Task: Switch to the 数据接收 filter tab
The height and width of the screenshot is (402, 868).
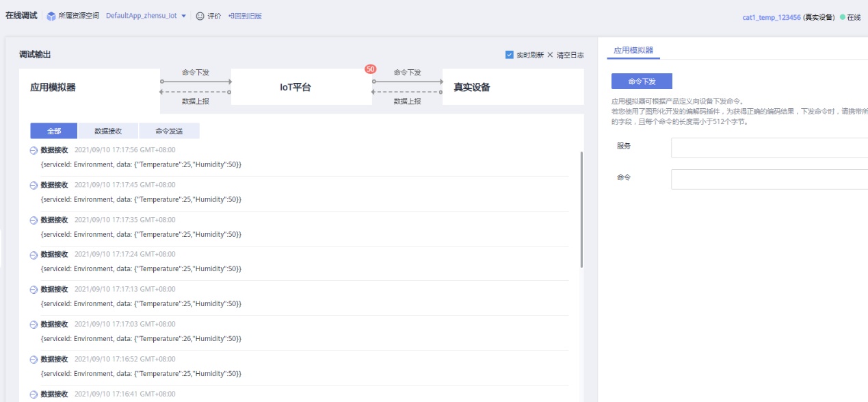Action: pos(108,131)
